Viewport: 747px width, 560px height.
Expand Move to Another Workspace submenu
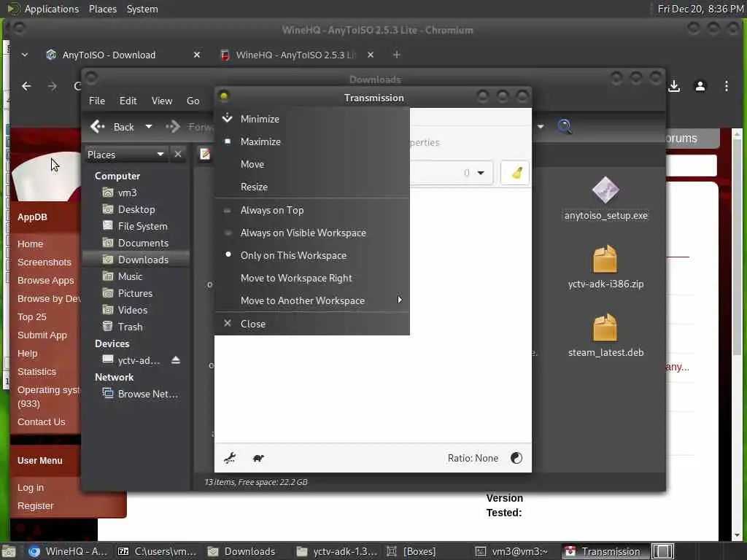click(312, 300)
